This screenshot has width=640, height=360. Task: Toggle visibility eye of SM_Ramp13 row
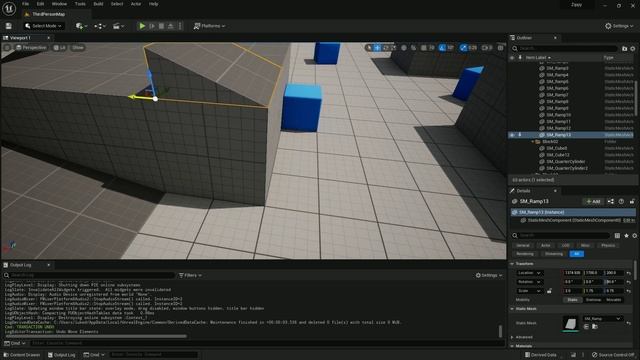512,135
